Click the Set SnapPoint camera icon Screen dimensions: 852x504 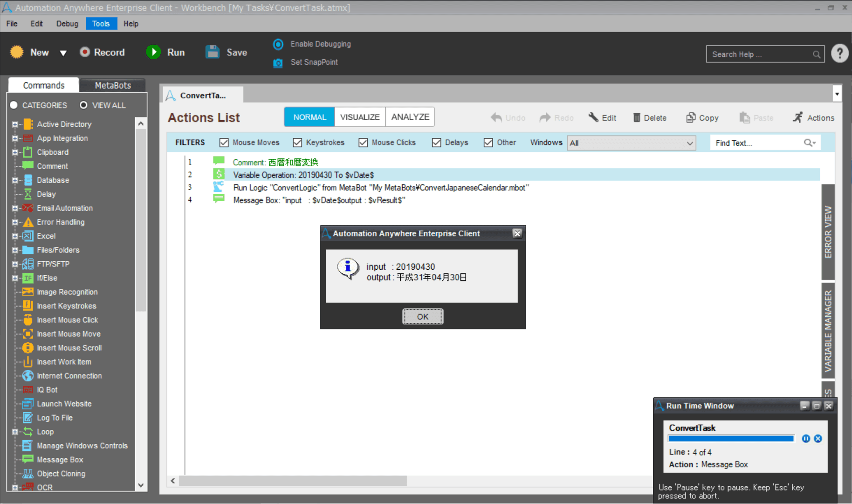pos(278,62)
